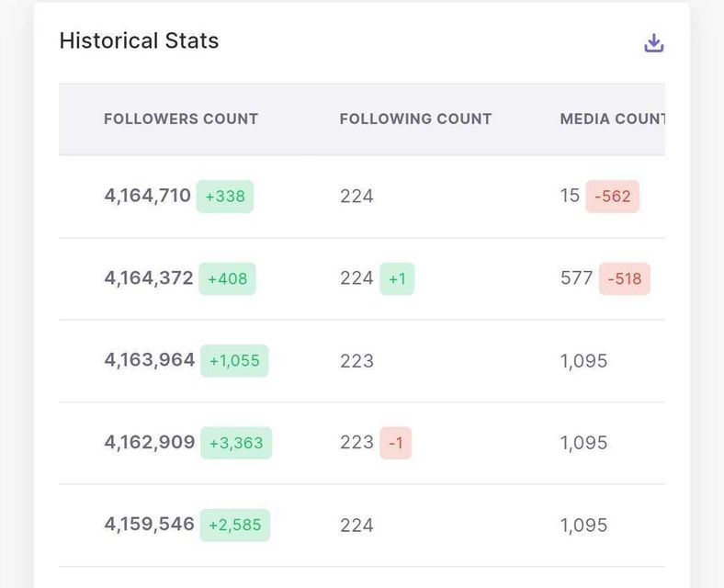Click the media count value 577

pyautogui.click(x=576, y=278)
